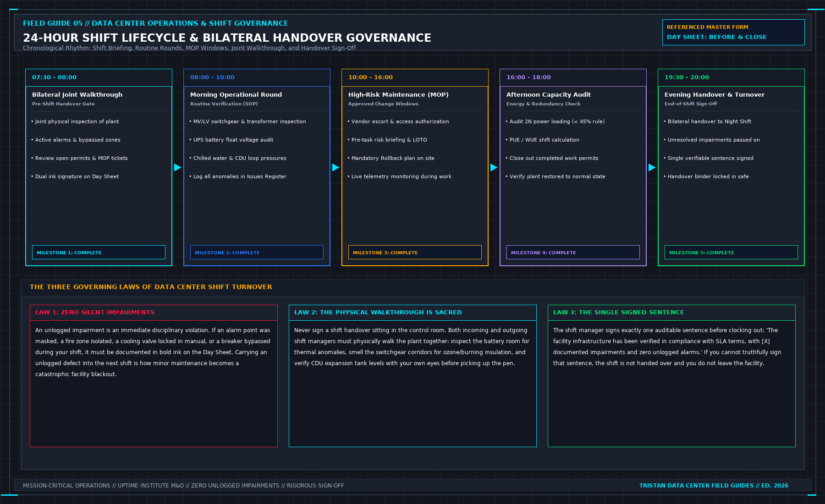Screen dimensions: 825x504
Task: Click Milestone 5: Complete badge
Action: click(731, 252)
